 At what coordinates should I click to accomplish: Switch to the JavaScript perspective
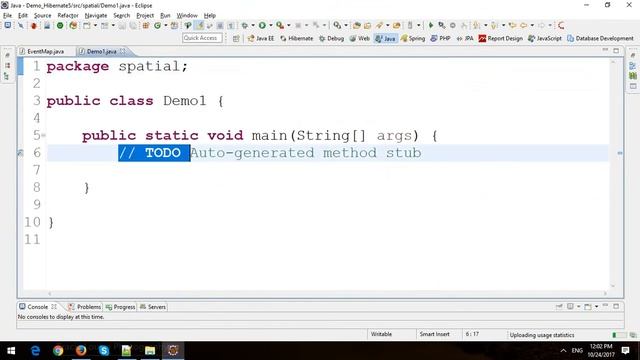[x=544, y=38]
